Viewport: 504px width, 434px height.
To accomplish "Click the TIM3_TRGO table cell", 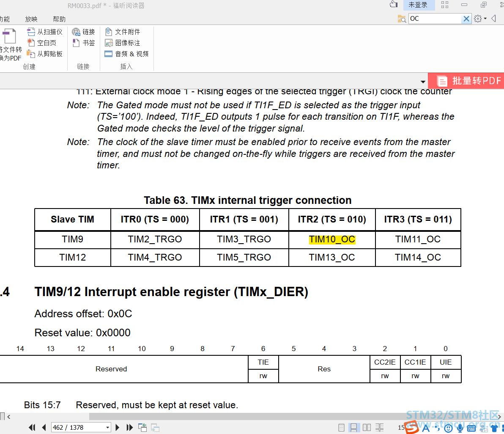I will tap(244, 239).
